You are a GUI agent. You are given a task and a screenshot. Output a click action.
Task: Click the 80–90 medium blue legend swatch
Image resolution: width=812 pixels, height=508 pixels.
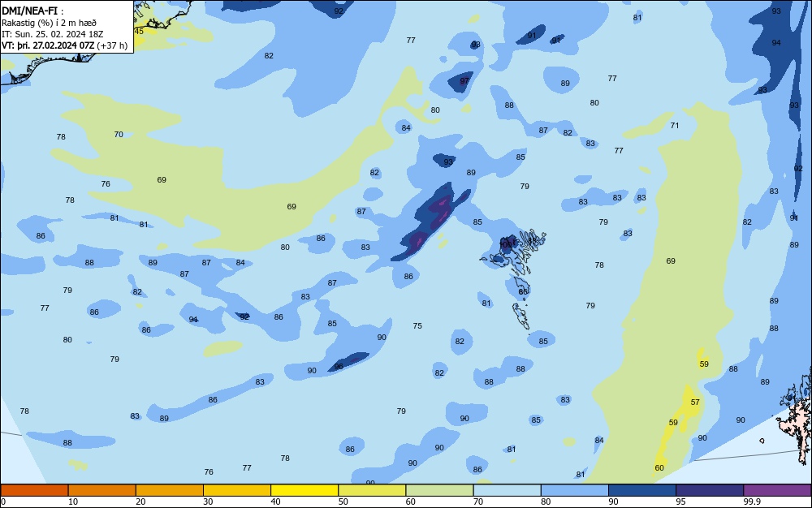click(x=575, y=490)
